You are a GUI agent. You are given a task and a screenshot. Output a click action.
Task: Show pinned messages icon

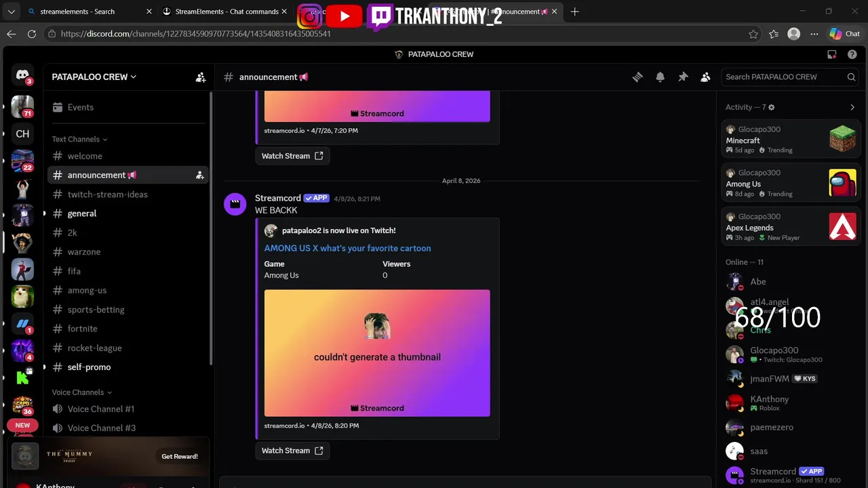(x=683, y=77)
